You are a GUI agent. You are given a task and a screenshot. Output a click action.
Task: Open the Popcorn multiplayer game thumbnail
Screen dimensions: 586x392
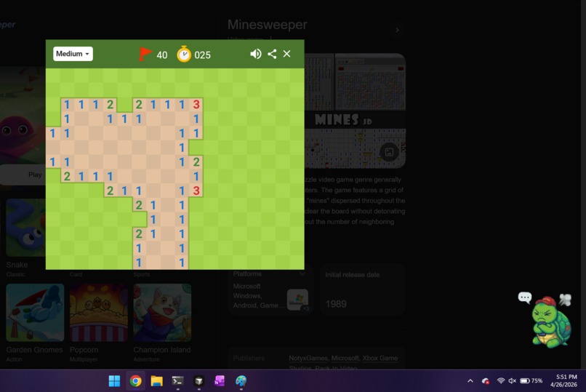click(x=99, y=313)
